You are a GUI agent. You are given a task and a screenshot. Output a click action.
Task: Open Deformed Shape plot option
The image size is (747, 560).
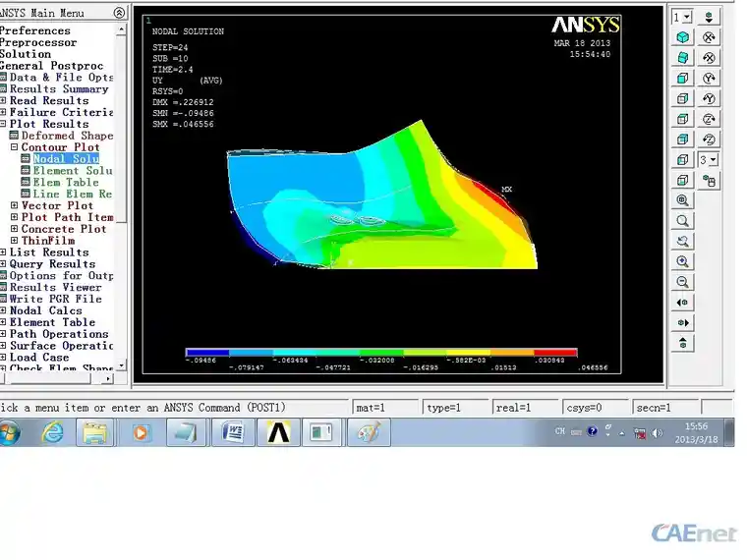point(67,136)
